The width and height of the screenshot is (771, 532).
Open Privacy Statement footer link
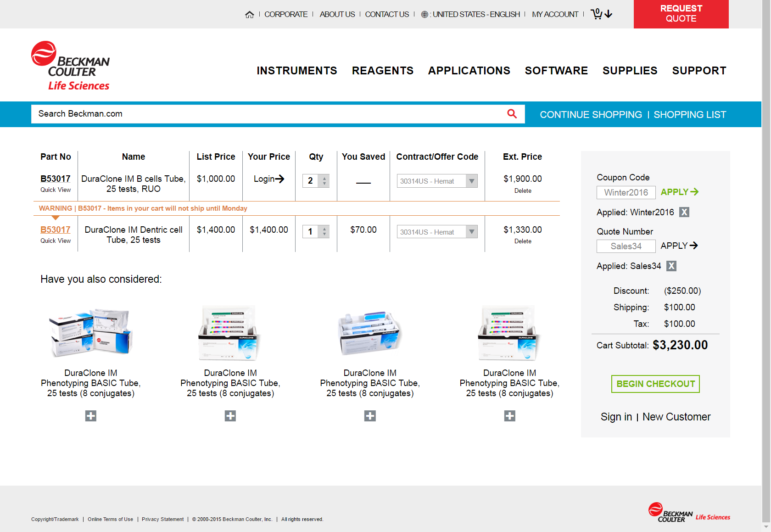163,519
